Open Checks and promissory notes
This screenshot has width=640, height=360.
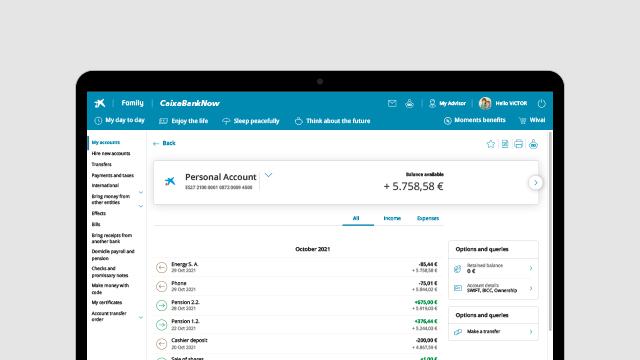coord(110,272)
